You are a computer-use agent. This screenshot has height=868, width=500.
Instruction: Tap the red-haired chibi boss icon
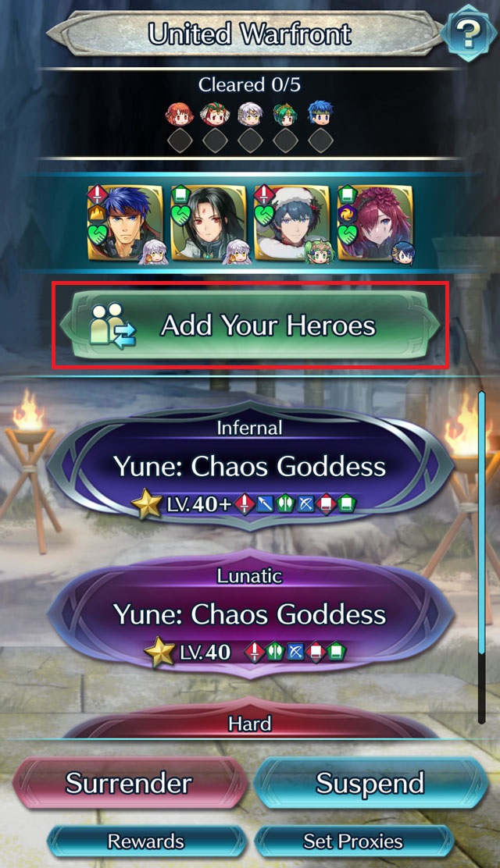[180, 115]
